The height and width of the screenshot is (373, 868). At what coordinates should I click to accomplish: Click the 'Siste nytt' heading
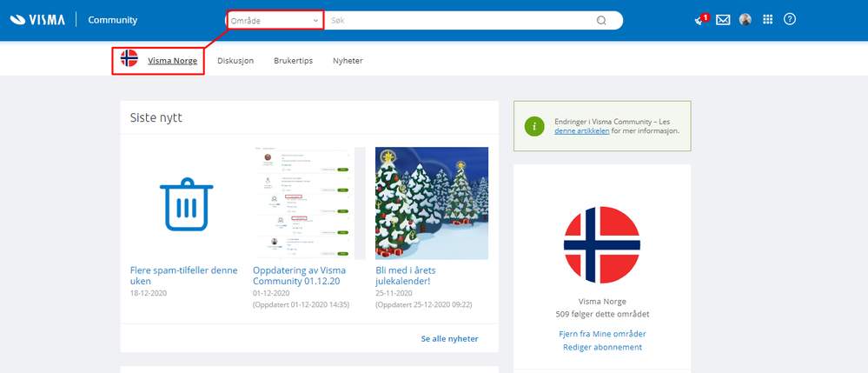(x=156, y=117)
